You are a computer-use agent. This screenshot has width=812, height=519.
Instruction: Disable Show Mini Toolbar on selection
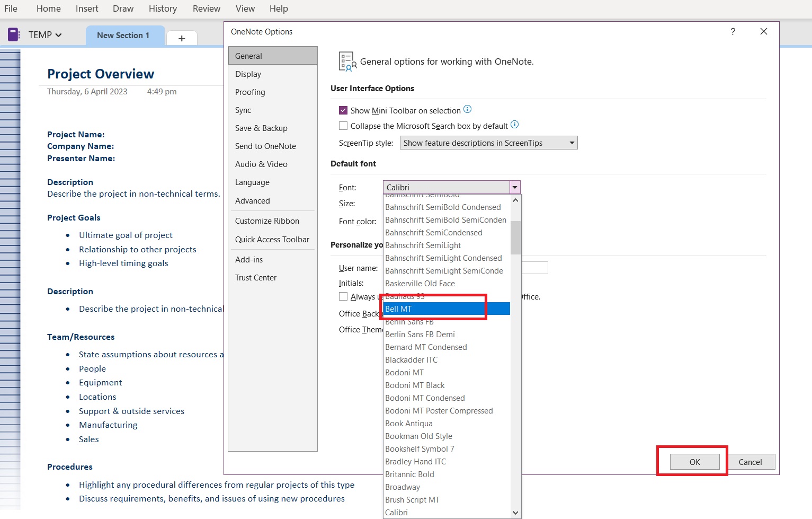343,110
